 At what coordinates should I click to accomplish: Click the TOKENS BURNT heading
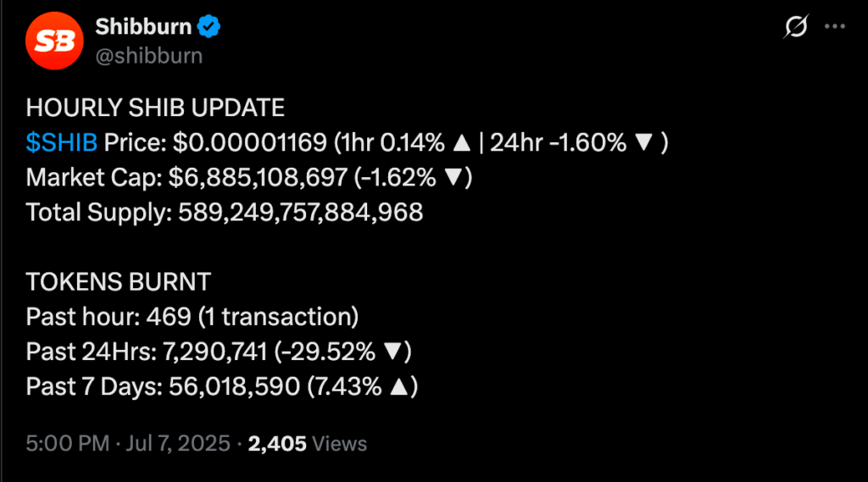(x=119, y=282)
